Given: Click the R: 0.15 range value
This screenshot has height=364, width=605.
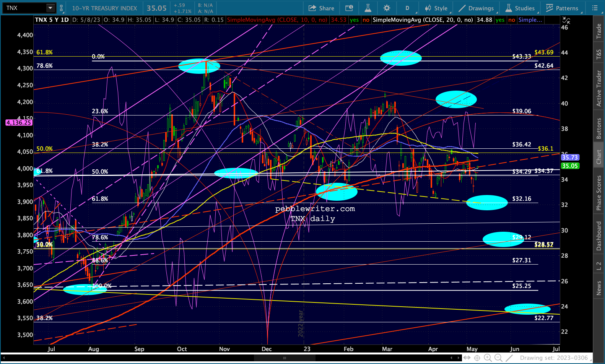Looking at the screenshot, I should pos(214,20).
